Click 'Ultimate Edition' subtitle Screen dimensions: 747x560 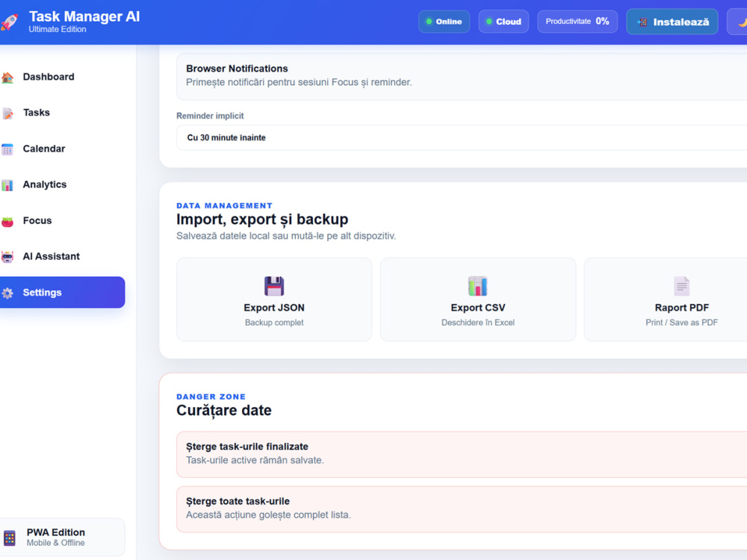pos(58,30)
